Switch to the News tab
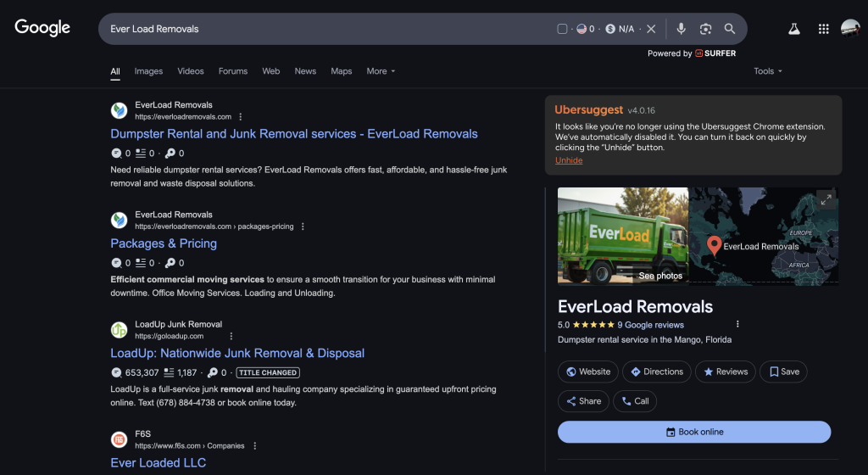 [305, 71]
